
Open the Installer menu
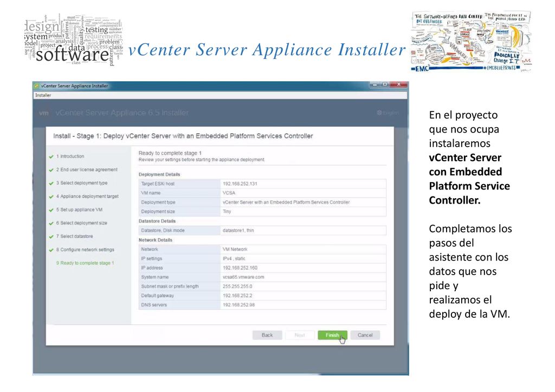(43, 95)
